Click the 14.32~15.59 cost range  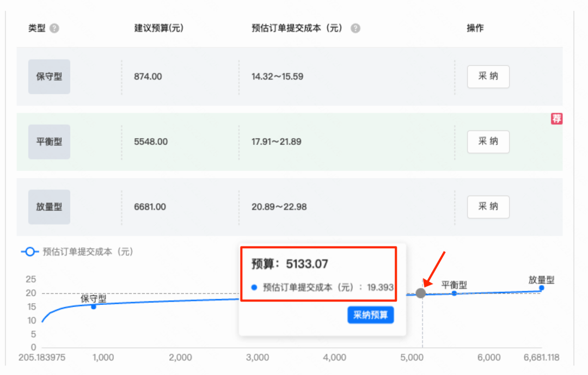(278, 77)
